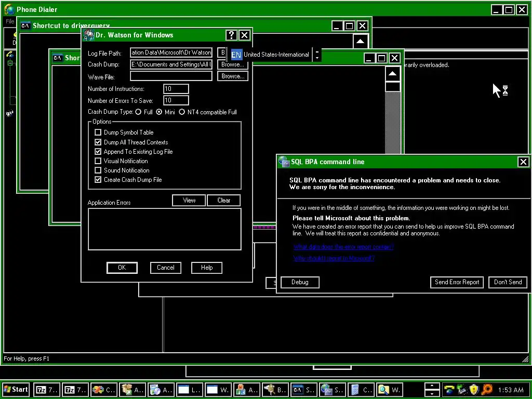Enable Sound Notification checkbox

[x=98, y=170]
